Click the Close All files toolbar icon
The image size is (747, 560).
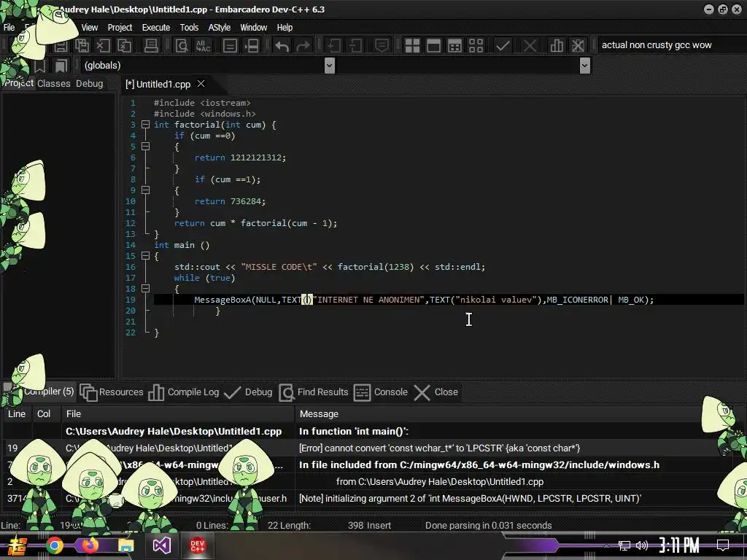click(124, 46)
